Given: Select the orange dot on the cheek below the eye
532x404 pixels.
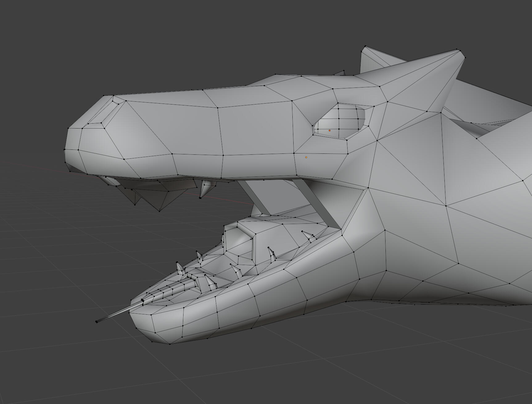Looking at the screenshot, I should (306, 157).
